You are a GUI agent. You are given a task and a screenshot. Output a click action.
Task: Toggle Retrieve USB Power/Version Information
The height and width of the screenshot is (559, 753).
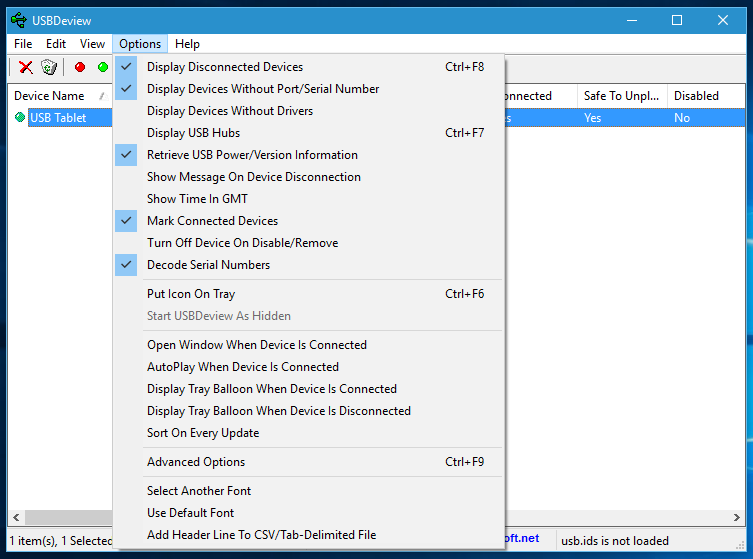309,155
